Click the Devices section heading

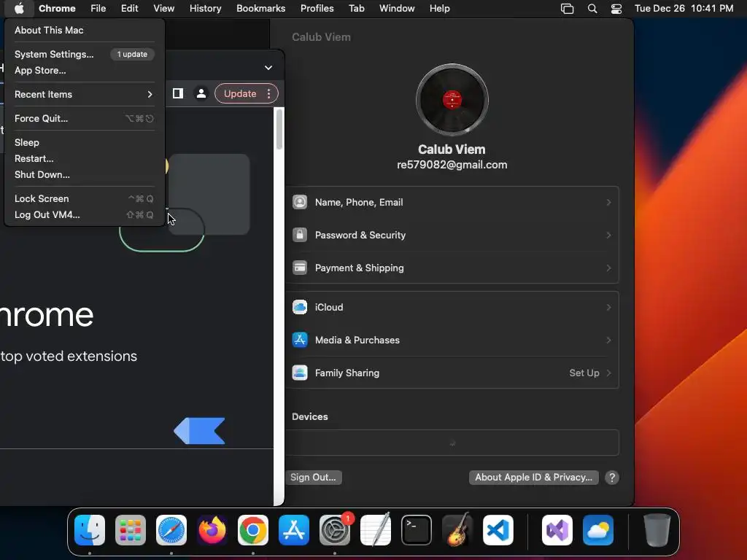309,416
